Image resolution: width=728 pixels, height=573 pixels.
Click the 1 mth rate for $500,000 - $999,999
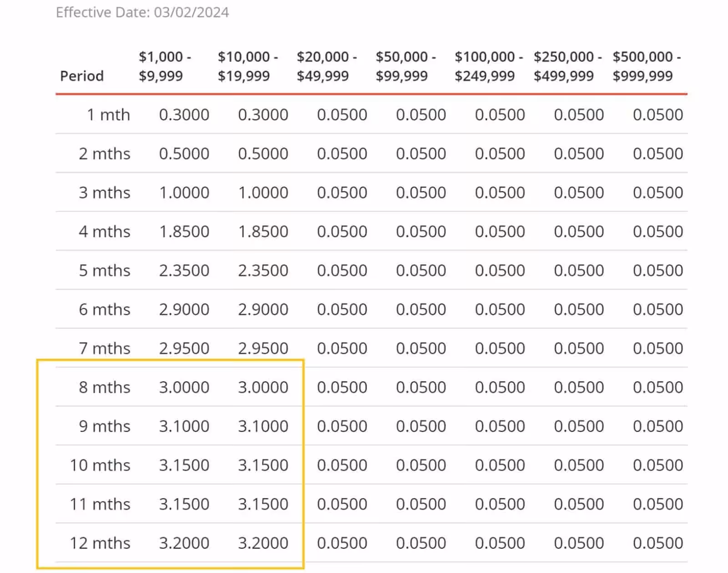[x=658, y=115]
